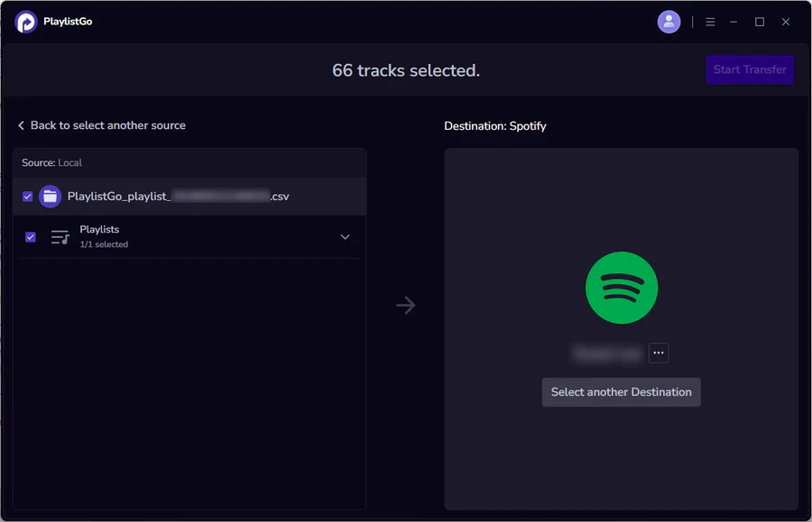Viewport: 812px width, 522px height.
Task: Start the transfer
Action: click(750, 69)
